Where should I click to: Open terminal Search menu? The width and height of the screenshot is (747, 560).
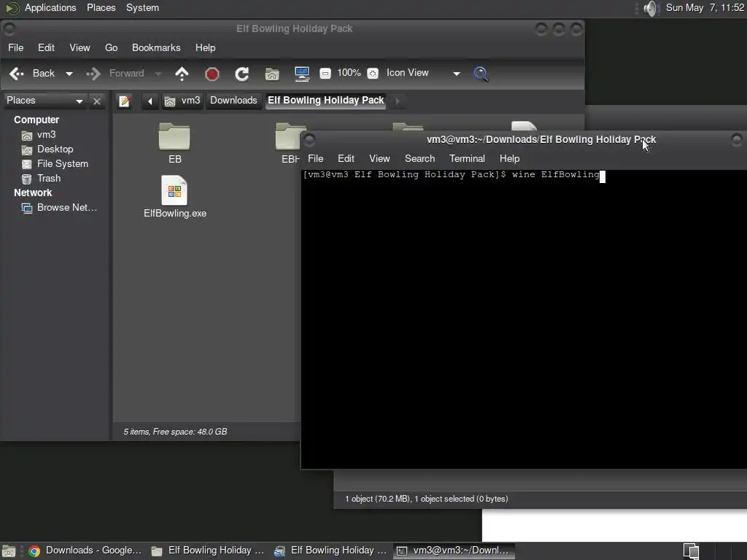419,158
